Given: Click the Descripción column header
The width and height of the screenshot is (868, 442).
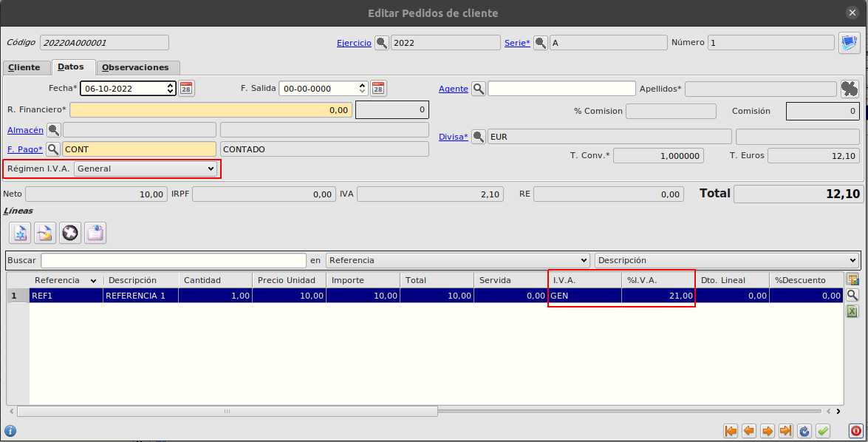Looking at the screenshot, I should (x=141, y=280).
